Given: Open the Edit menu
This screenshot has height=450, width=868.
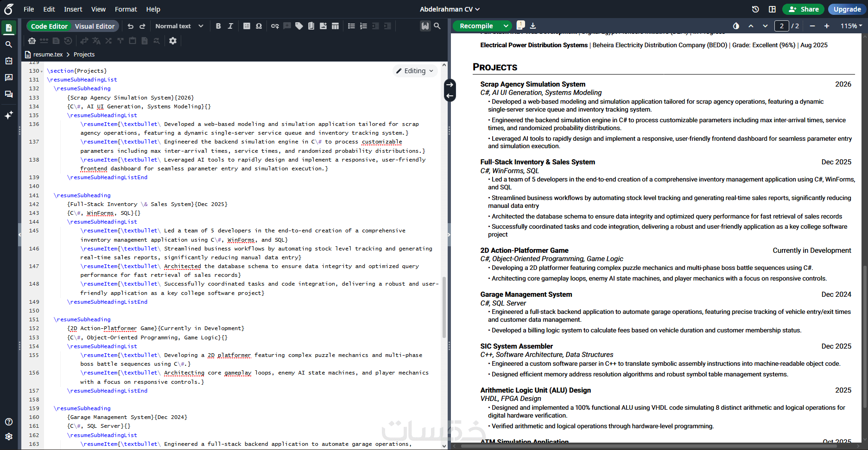Looking at the screenshot, I should [49, 9].
